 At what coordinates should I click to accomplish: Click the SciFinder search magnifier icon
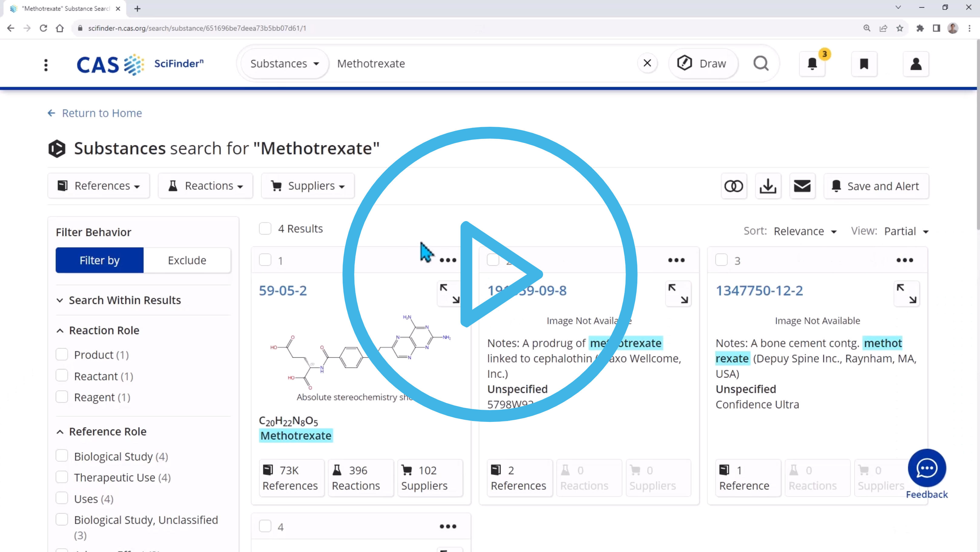[761, 63]
